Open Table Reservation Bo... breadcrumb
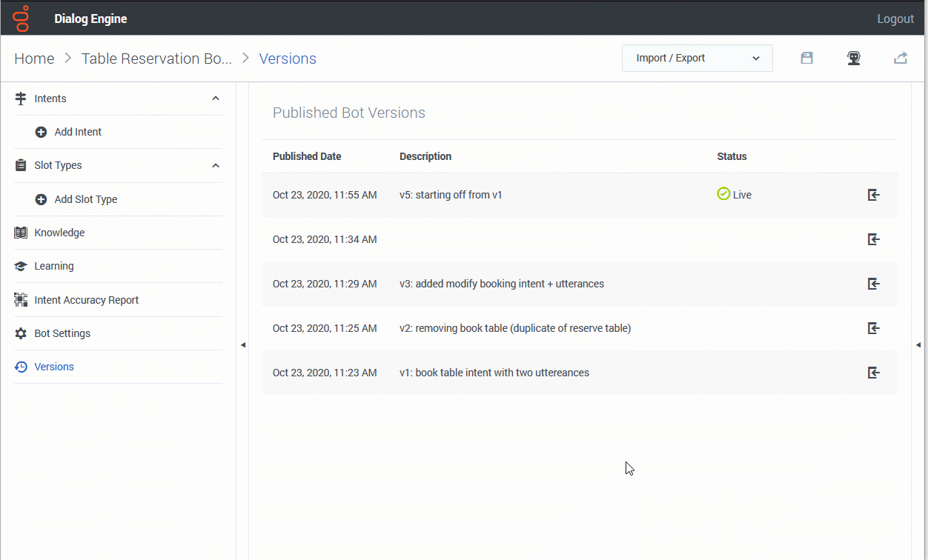The image size is (928, 560). pos(156,59)
